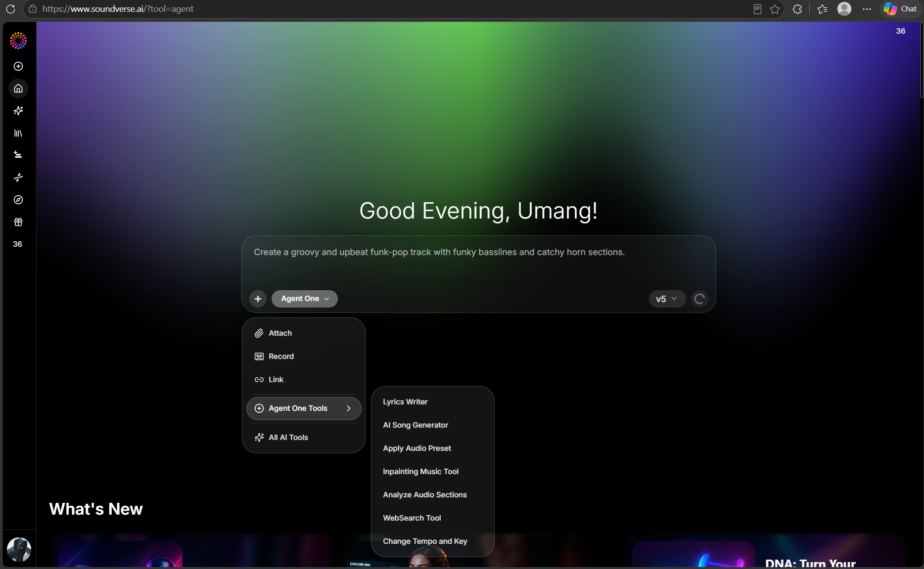Open the reading view icon in address bar

click(757, 9)
